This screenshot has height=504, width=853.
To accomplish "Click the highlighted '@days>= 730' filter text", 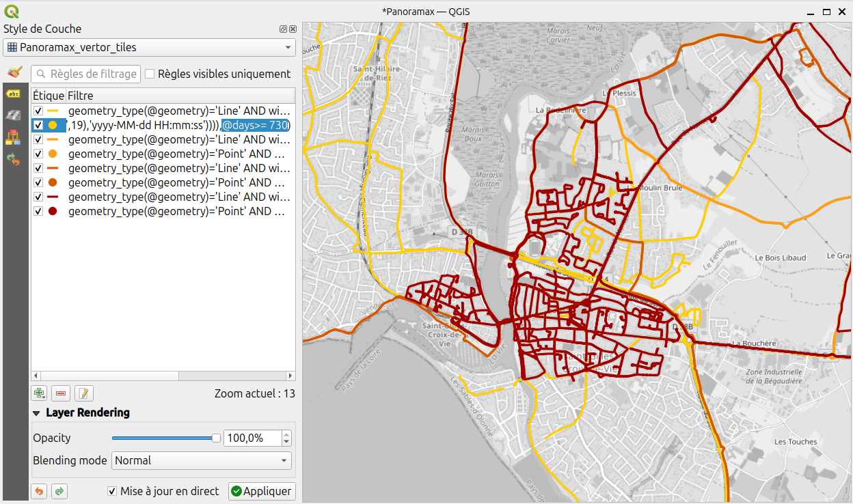I will coord(256,125).
